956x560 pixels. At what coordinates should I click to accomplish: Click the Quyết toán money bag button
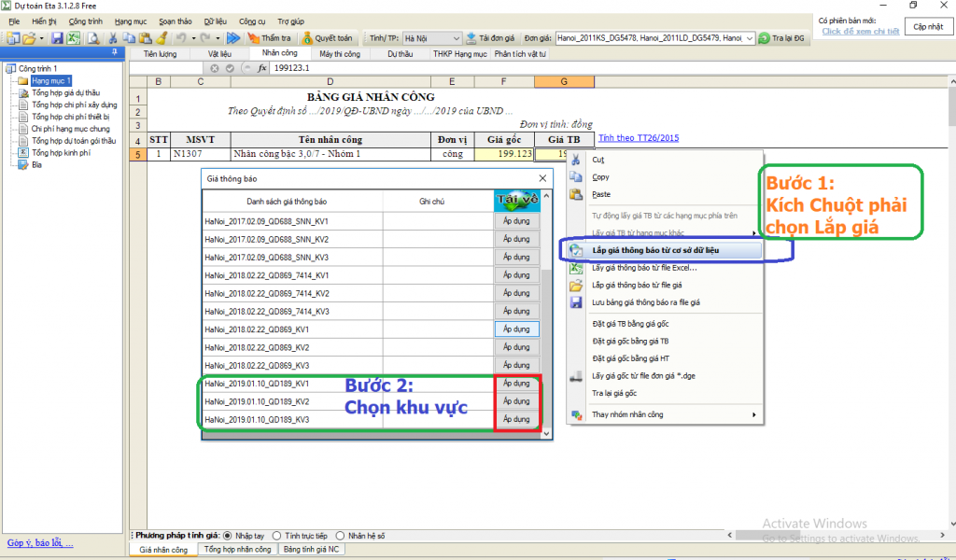[x=328, y=38]
